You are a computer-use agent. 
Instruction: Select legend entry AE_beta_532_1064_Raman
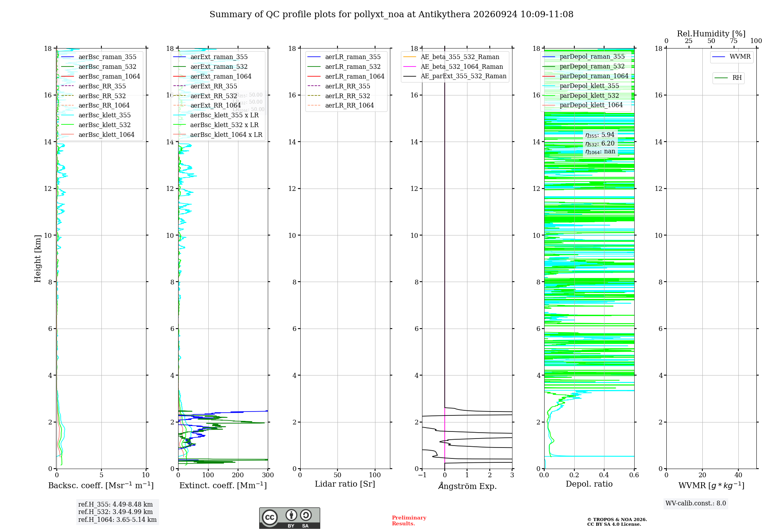(x=453, y=67)
